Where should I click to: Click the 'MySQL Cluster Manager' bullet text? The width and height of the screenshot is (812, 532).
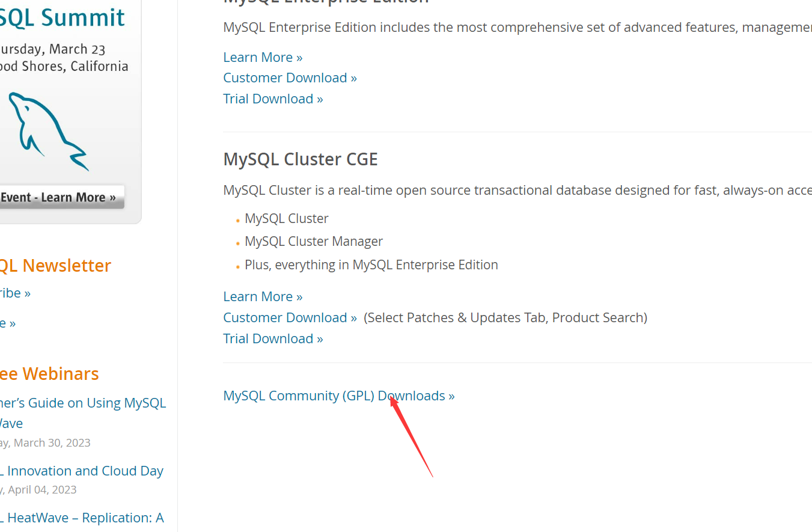pos(314,241)
